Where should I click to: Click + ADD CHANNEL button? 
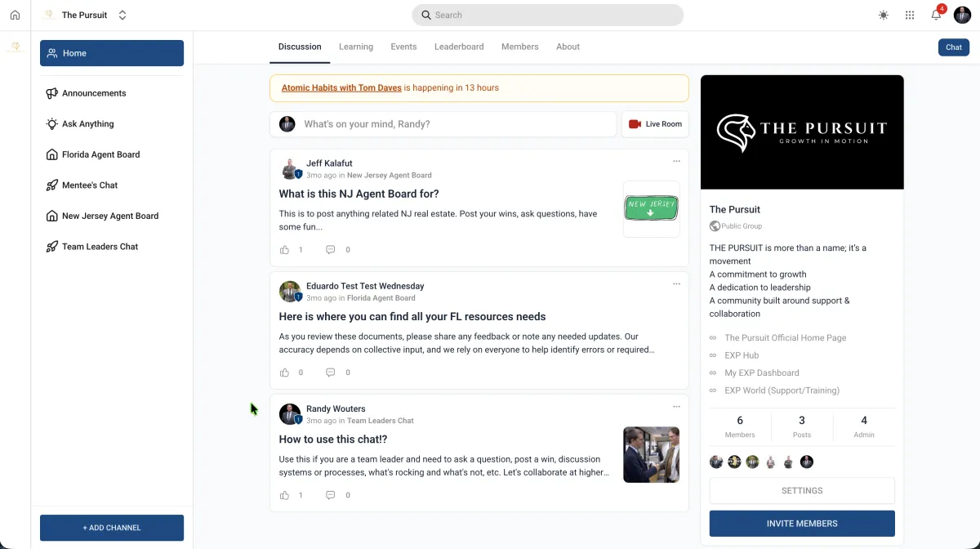coord(112,528)
